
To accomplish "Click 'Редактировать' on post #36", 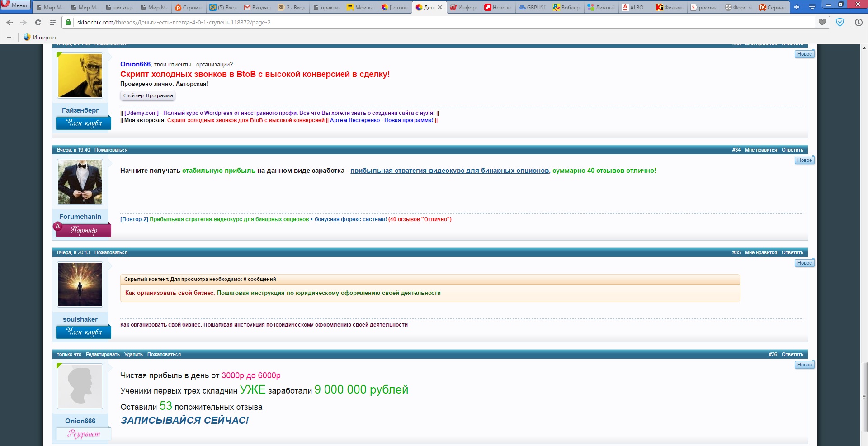I will coord(103,354).
